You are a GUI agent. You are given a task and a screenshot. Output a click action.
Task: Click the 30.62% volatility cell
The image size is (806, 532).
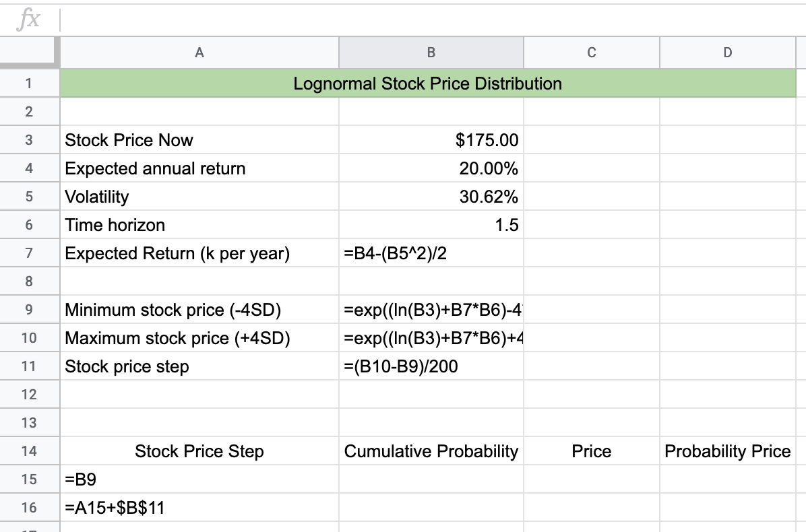pos(431,197)
